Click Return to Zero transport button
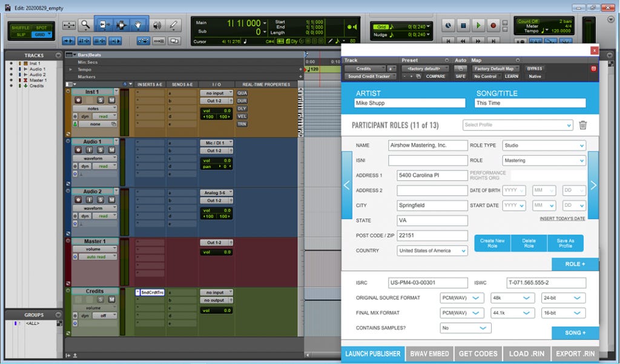Viewport: 620px width, 364px height. click(448, 41)
